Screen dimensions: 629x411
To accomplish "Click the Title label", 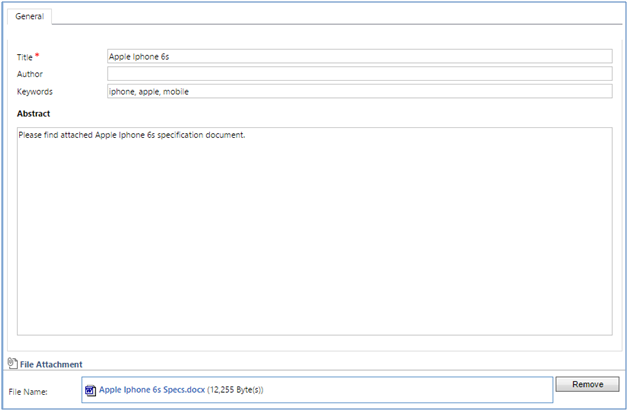I will [24, 57].
